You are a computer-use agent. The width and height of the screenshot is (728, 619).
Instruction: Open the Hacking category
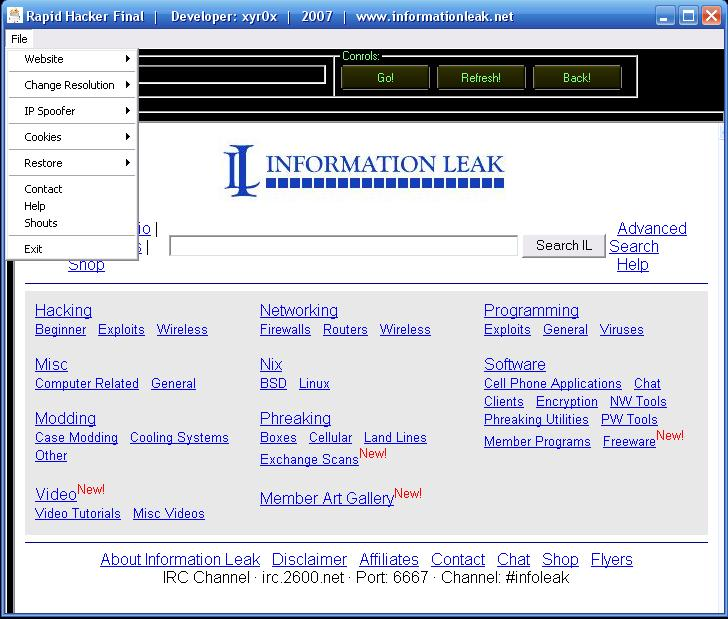click(64, 310)
